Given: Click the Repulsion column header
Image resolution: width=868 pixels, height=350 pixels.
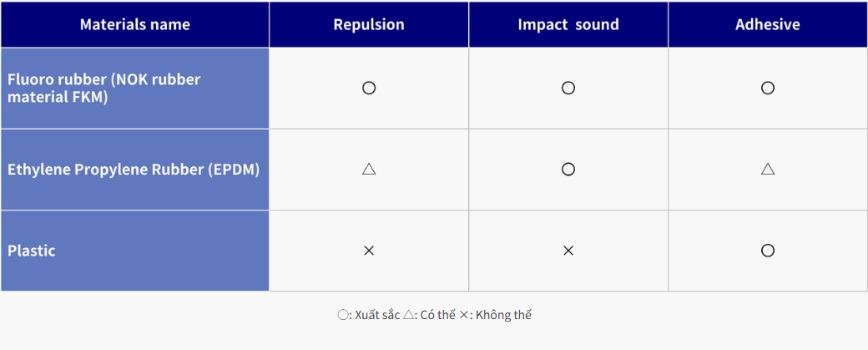Looking at the screenshot, I should pyautogui.click(x=369, y=25).
